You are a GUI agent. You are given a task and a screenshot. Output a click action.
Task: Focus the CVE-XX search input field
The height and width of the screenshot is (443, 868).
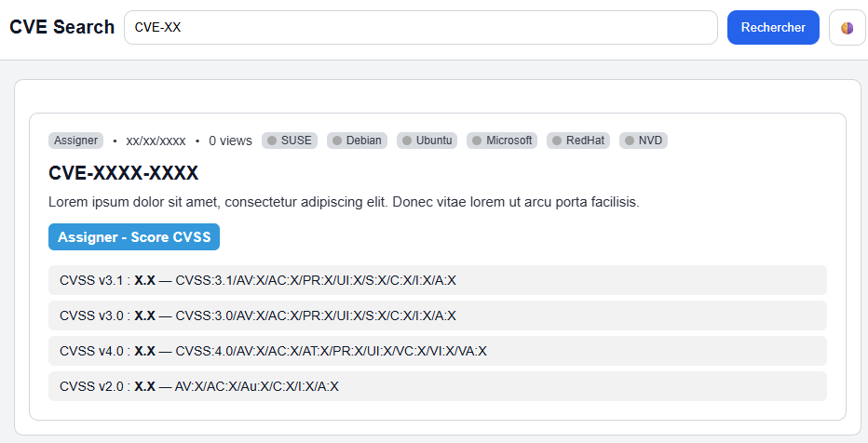(421, 28)
